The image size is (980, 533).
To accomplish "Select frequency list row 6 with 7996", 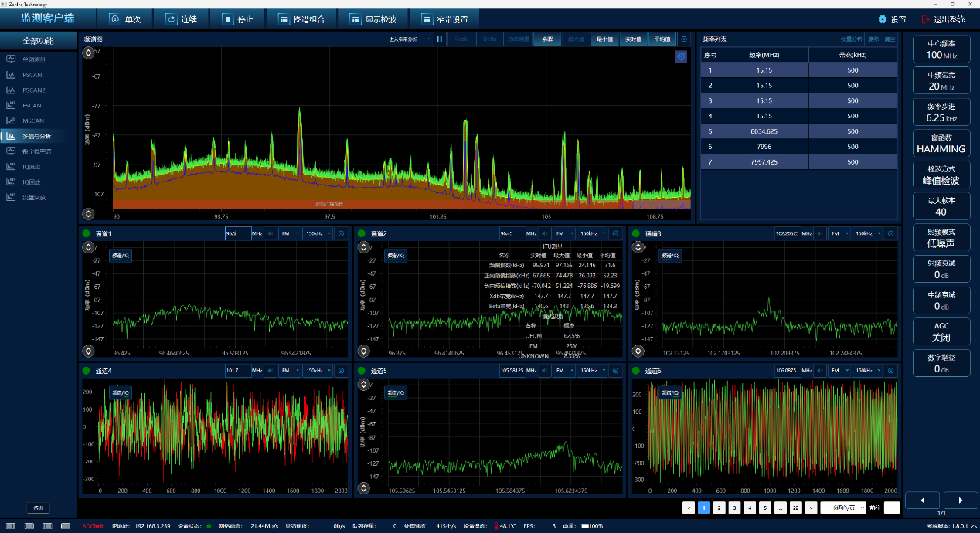I will [x=799, y=147].
